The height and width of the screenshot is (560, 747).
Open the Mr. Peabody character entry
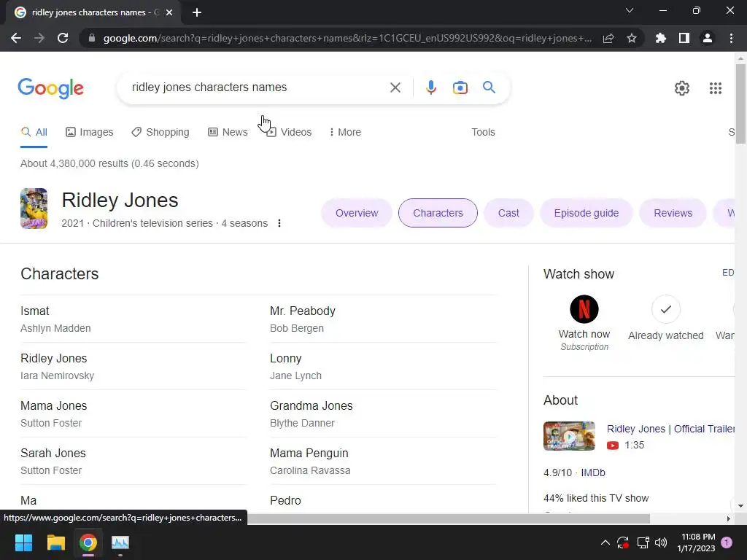pyautogui.click(x=382, y=319)
